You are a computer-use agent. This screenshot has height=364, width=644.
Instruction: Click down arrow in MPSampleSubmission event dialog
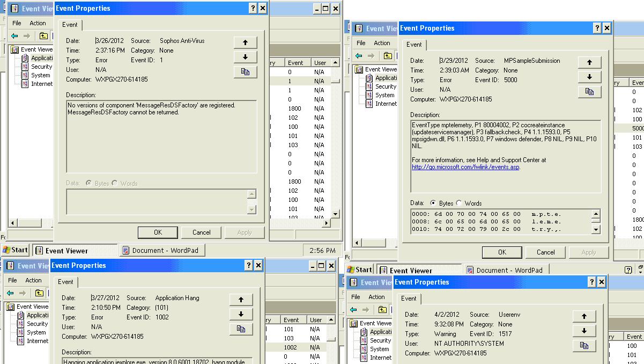tap(590, 77)
